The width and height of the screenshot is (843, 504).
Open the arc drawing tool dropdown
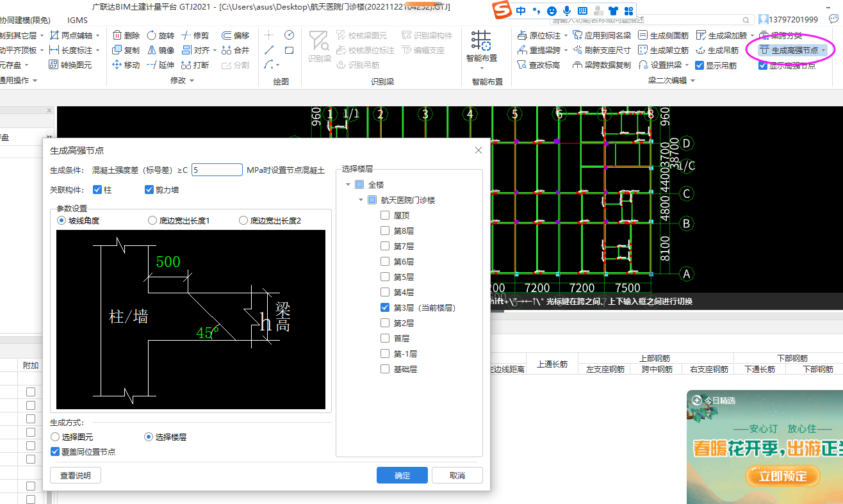coord(278,65)
